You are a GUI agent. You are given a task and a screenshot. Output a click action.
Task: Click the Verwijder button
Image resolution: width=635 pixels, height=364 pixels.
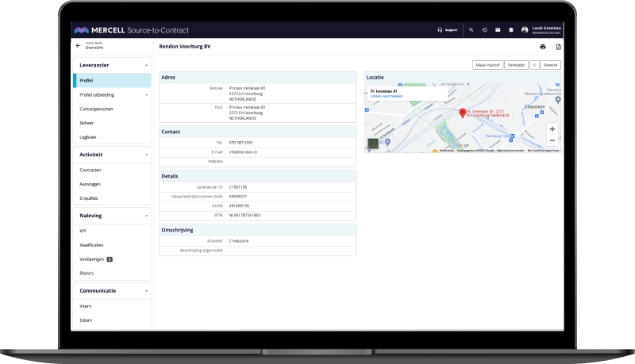pyautogui.click(x=517, y=65)
